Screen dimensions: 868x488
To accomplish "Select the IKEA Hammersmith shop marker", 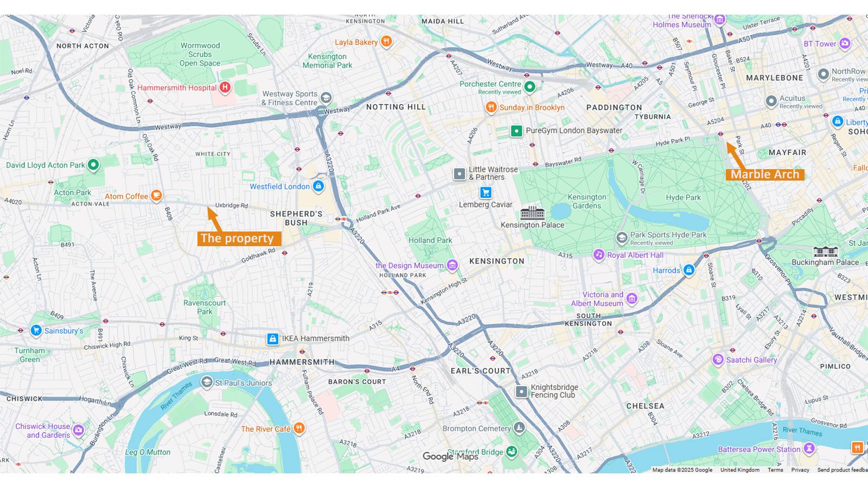I will 273,338.
